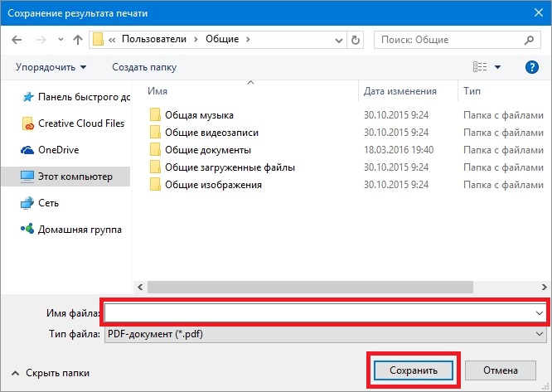The width and height of the screenshot is (552, 392).
Task: Expand the Тип файла dropdown
Action: click(x=539, y=334)
